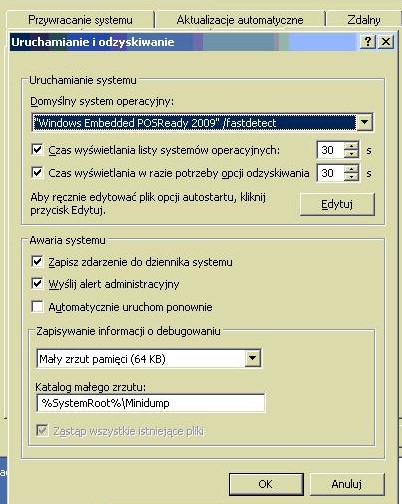Toggle Czas wyświetlania opcji odzyskiwania checkbox
This screenshot has width=402, height=504.
pyautogui.click(x=37, y=173)
